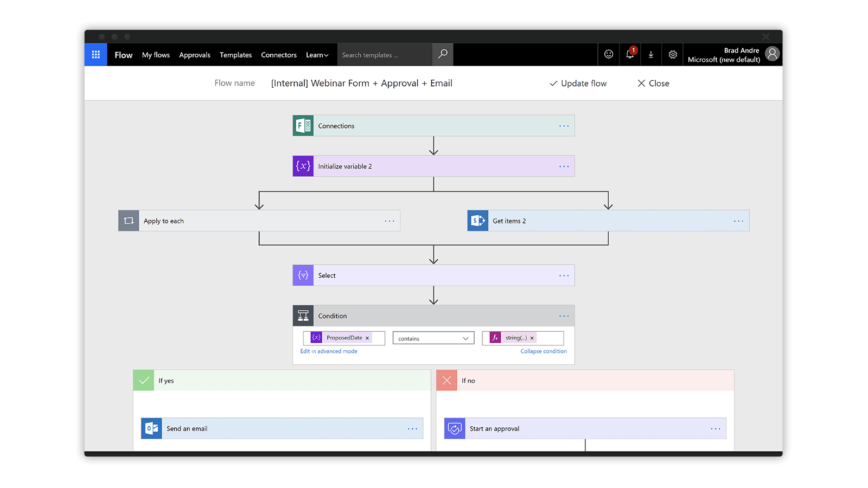Image resolution: width=868 pixels, height=488 pixels.
Task: Click the Forms icon on Connections step
Action: point(303,126)
